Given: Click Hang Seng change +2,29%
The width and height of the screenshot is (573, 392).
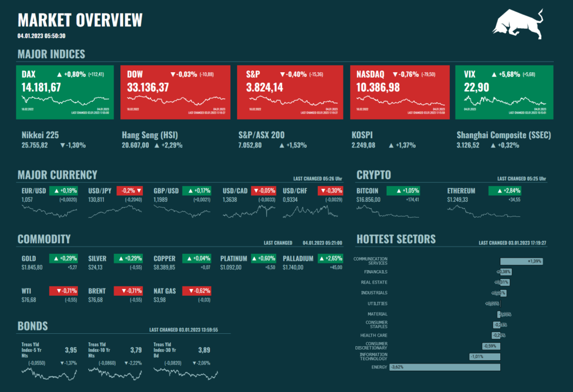Looking at the screenshot, I should (168, 145).
